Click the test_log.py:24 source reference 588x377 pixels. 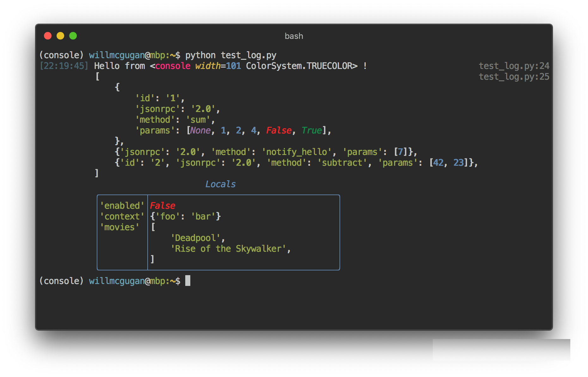pyautogui.click(x=514, y=66)
